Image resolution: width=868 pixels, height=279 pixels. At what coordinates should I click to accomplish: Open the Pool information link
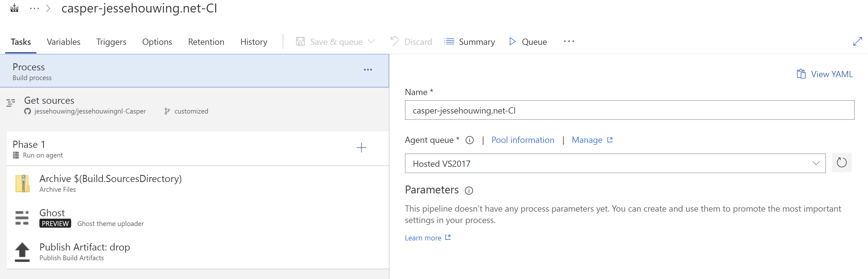pos(522,140)
